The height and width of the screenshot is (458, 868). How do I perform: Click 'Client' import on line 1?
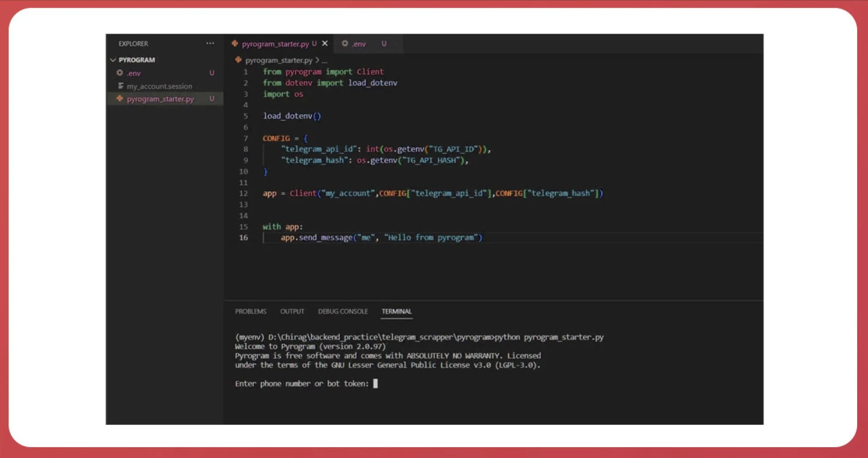tap(370, 72)
